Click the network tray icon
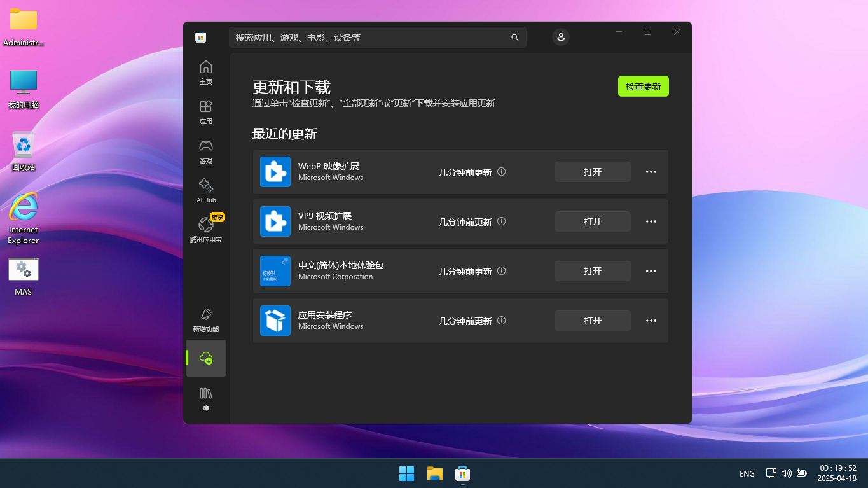Screen dimensions: 868x488 point(771,473)
